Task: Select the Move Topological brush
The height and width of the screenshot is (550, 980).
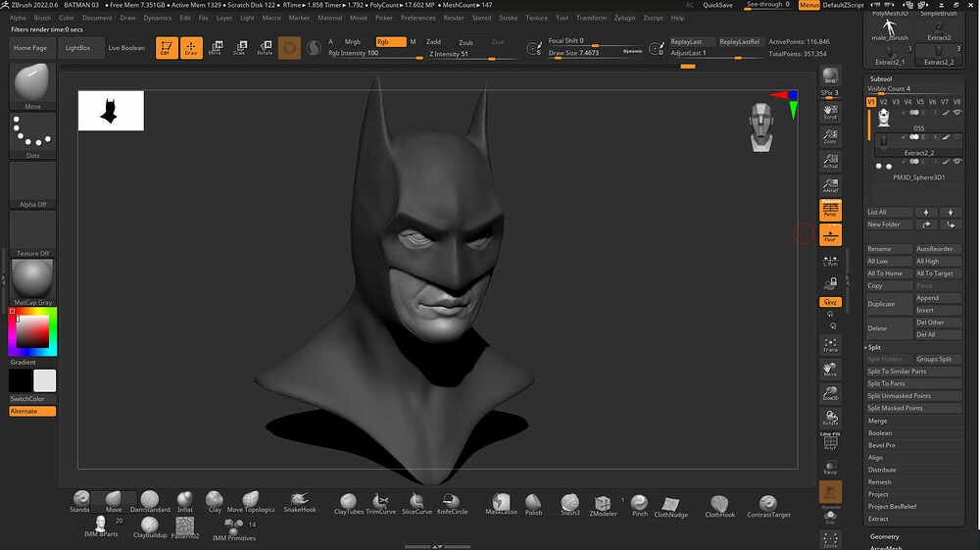Action: pyautogui.click(x=251, y=503)
